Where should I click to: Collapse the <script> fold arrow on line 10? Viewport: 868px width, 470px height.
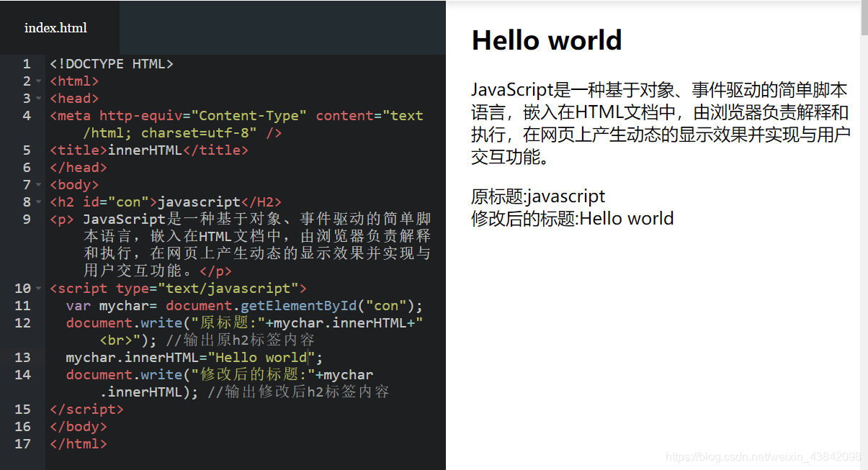click(x=38, y=289)
